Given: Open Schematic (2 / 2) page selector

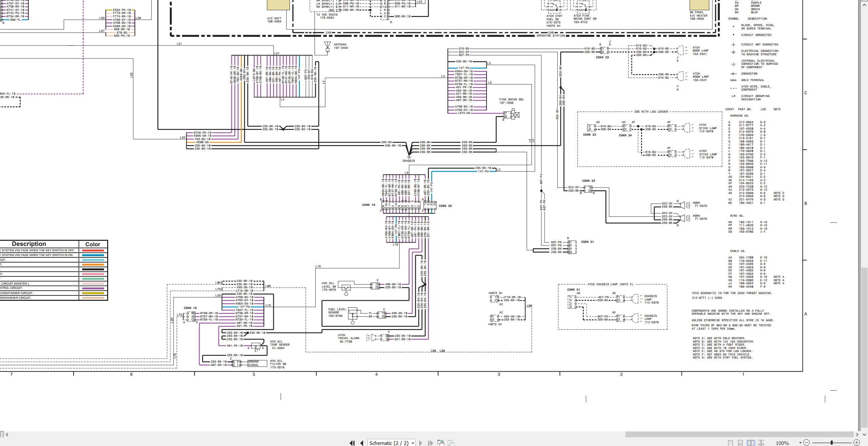Looking at the screenshot, I should (x=392, y=443).
